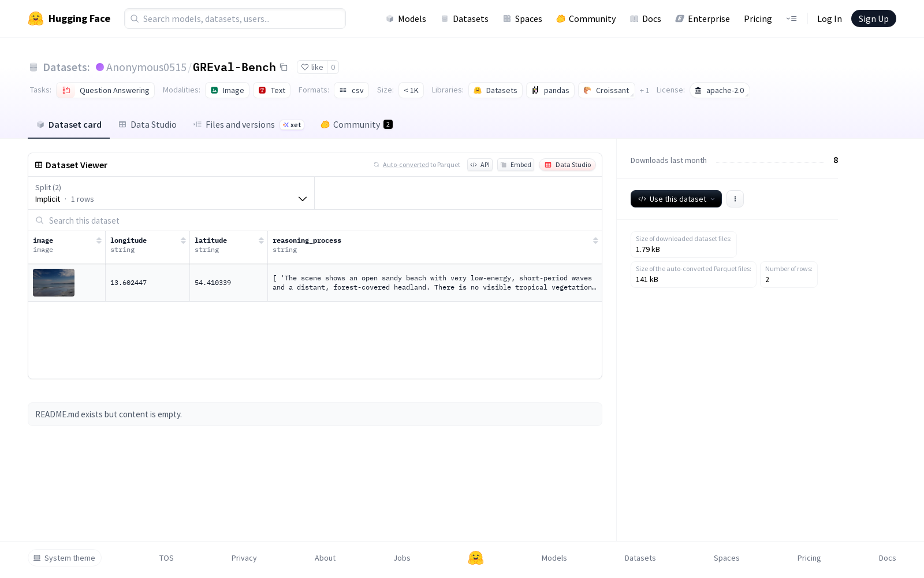
Task: Select the apache-2.0 license tag
Action: point(720,90)
